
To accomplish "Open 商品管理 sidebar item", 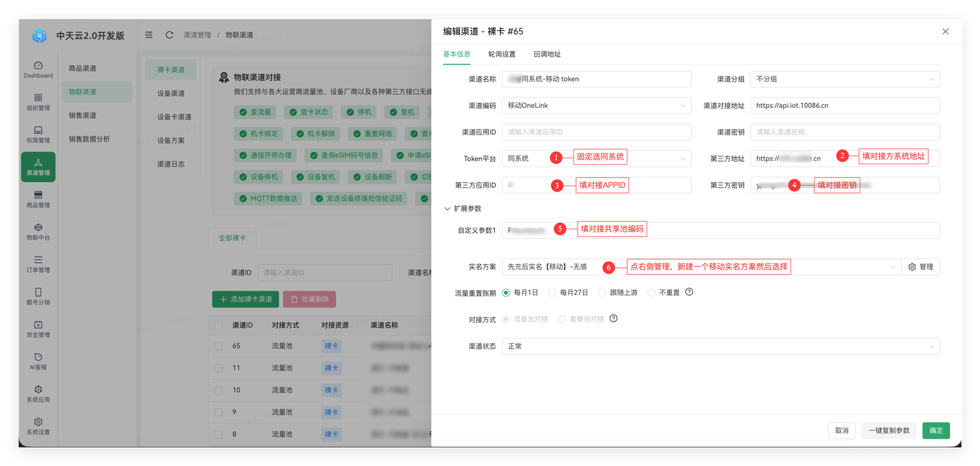I will tap(38, 200).
